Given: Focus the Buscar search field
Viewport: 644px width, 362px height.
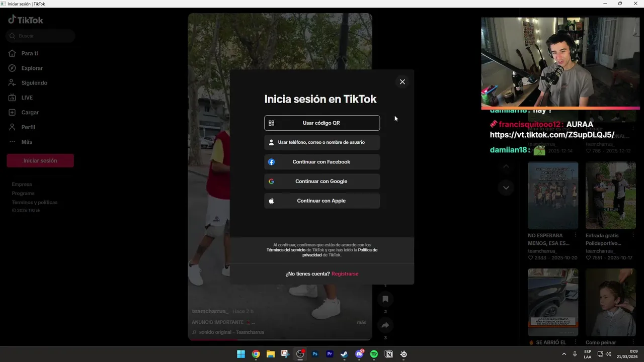Looking at the screenshot, I should pyautogui.click(x=41, y=36).
